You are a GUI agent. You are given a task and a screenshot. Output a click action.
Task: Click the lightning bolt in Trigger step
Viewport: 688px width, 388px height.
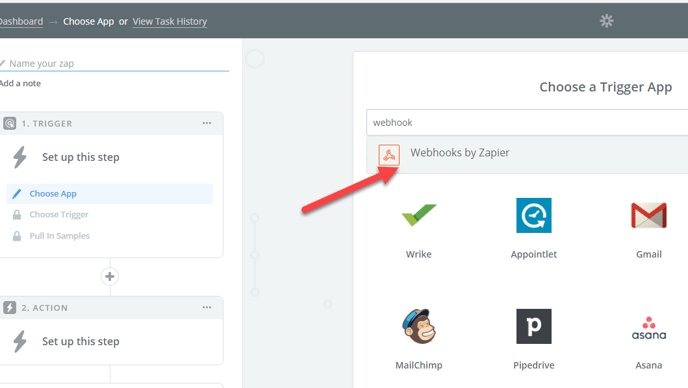click(19, 157)
